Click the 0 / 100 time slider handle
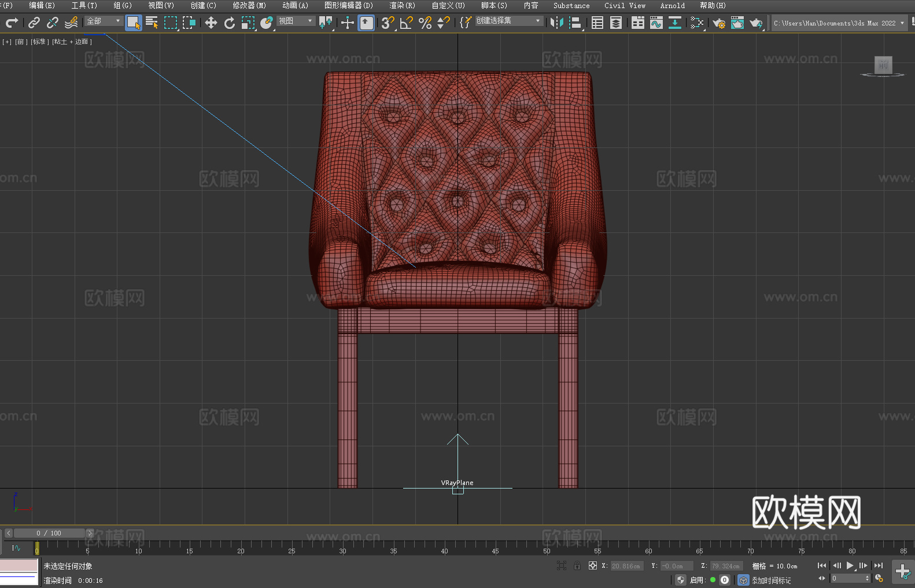Screen dimensions: 915x588 [x=49, y=533]
